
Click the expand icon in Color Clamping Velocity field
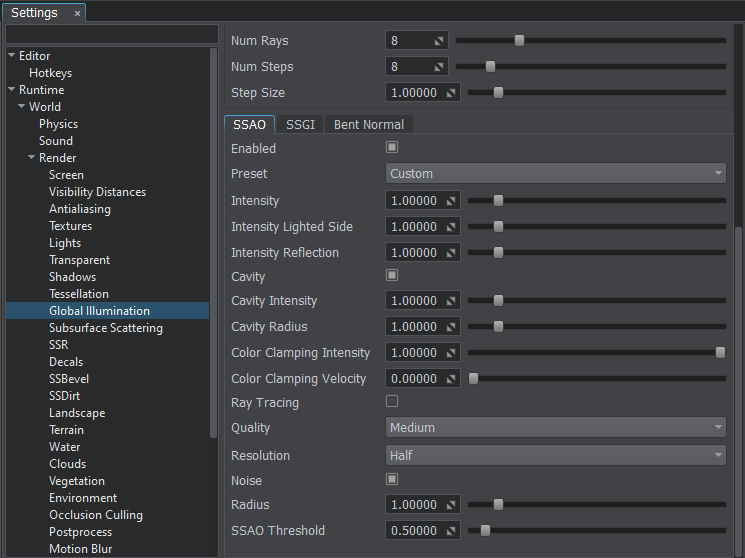tap(451, 379)
